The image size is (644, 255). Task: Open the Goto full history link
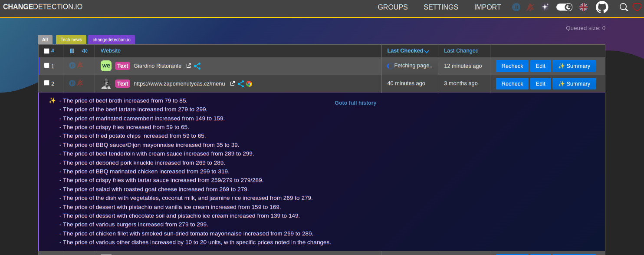pos(355,103)
